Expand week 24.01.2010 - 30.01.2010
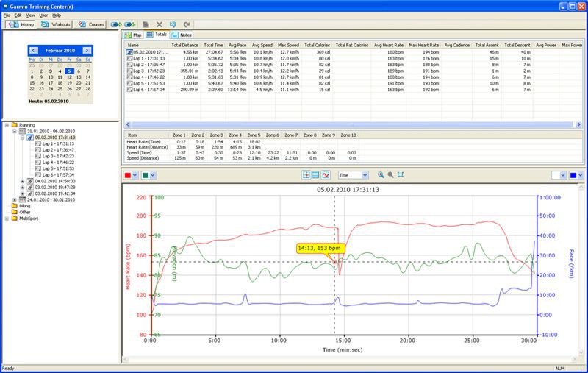Screen dimensions: 588x373 click(x=15, y=200)
